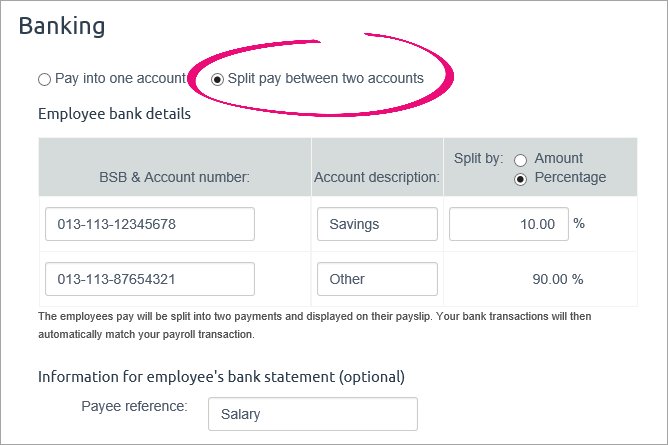668x445 pixels.
Task: Click the 013-113-87654321 account number field
Action: coord(150,279)
